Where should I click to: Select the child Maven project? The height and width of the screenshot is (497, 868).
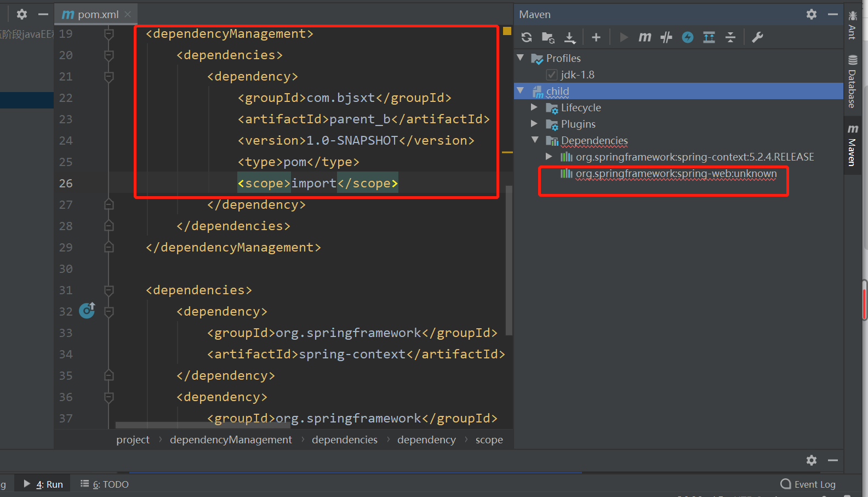coord(678,91)
